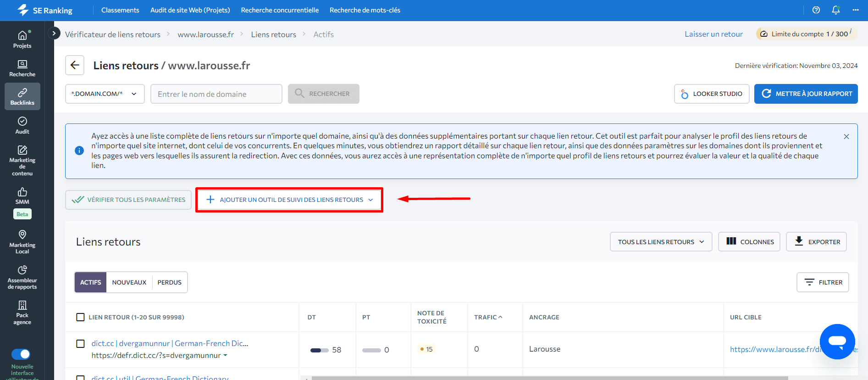Open the notifications bell

pyautogui.click(x=836, y=10)
